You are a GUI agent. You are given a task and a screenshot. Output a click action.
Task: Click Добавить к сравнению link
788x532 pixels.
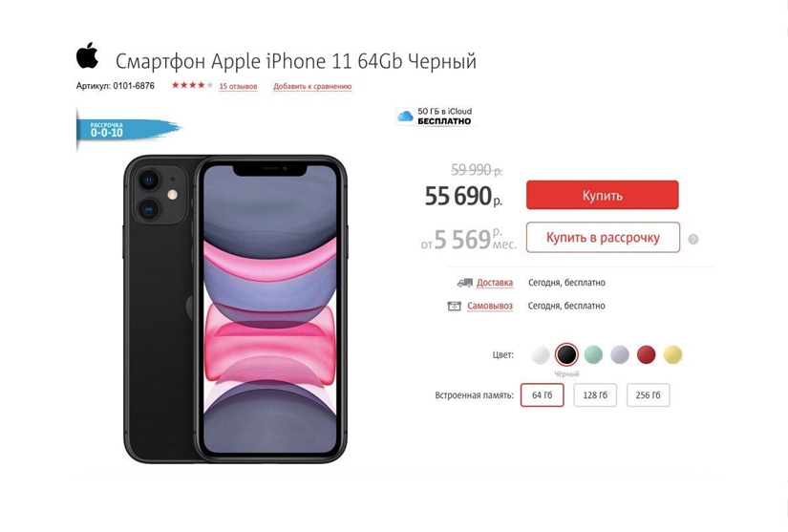point(312,86)
